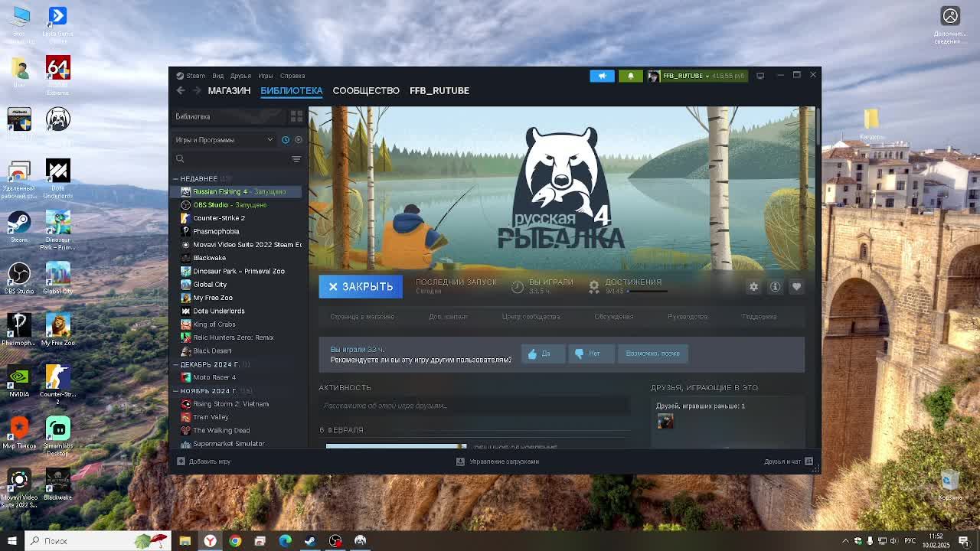Select Train Valley in library list
This screenshot has height=551, width=980.
coord(237,417)
